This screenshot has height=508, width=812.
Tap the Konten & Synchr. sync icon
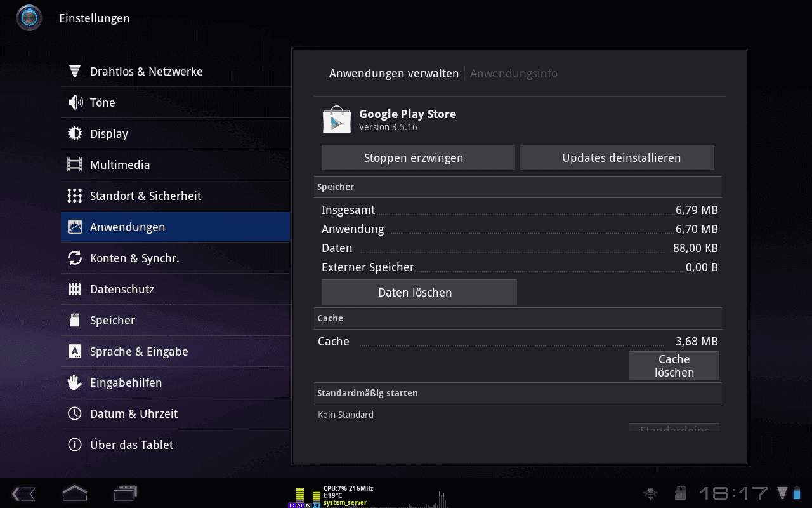75,258
